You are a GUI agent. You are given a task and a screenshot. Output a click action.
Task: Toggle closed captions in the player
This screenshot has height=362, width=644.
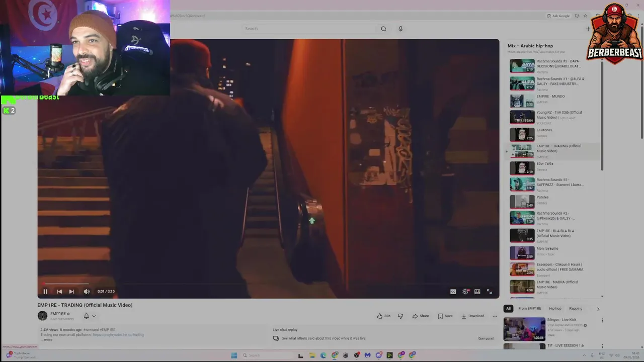click(x=453, y=292)
